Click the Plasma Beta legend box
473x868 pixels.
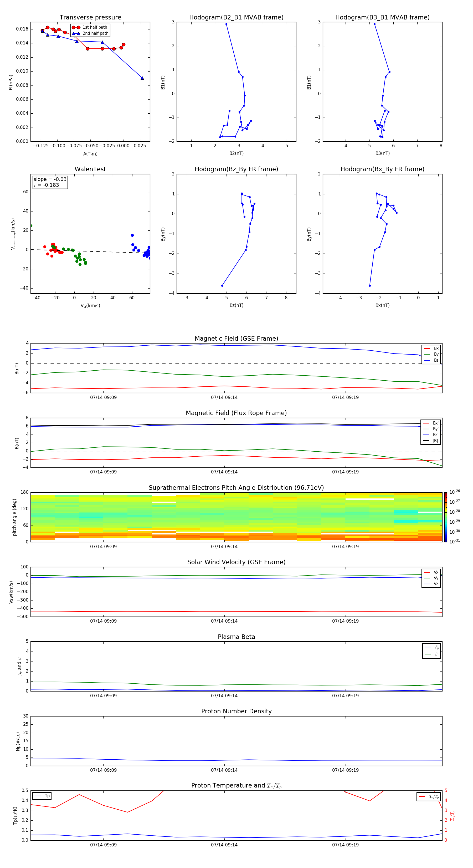[431, 651]
